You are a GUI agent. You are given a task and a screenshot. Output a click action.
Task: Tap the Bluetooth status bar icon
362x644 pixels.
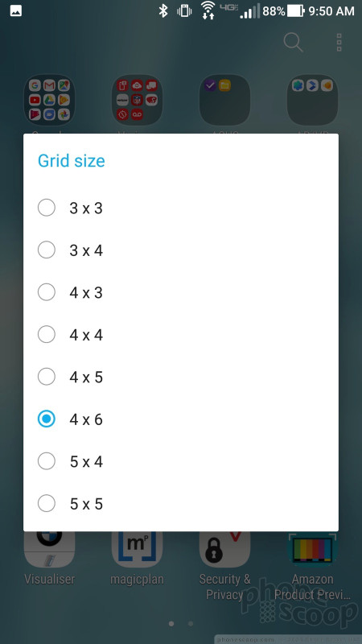coord(163,11)
